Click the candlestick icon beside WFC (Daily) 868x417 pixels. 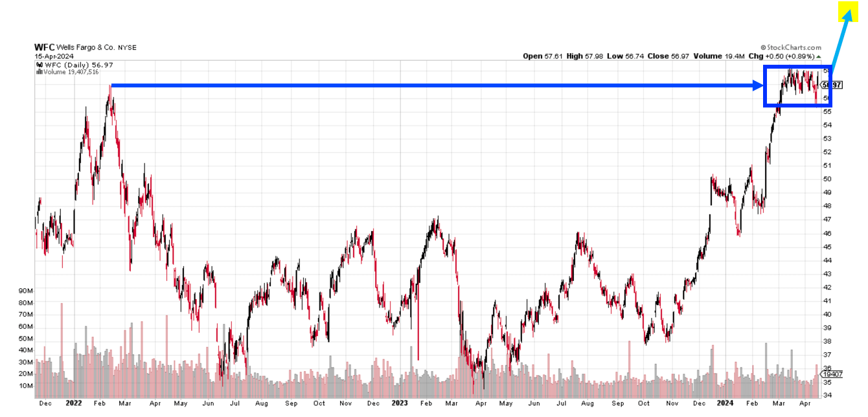coord(39,65)
